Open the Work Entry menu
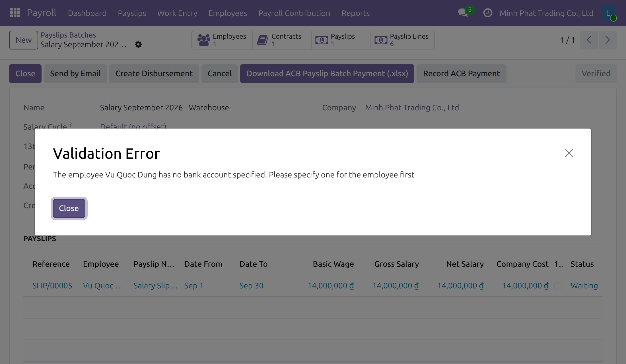Viewport: 626px width, 364px height. (x=177, y=13)
